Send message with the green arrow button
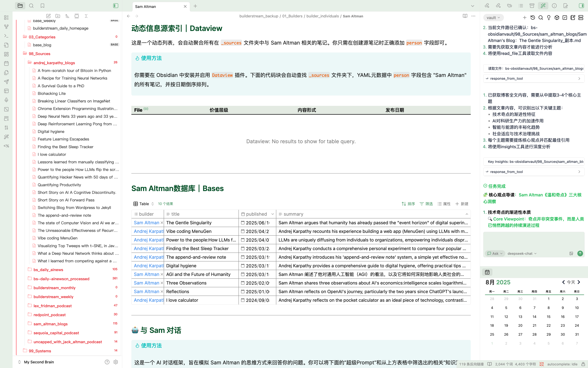The width and height of the screenshot is (588, 368). pos(580,253)
